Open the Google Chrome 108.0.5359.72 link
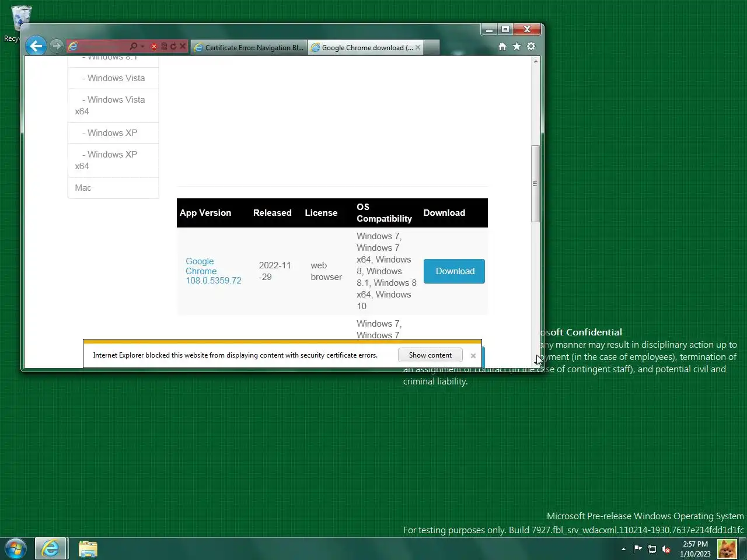The height and width of the screenshot is (560, 747). pos(214,271)
